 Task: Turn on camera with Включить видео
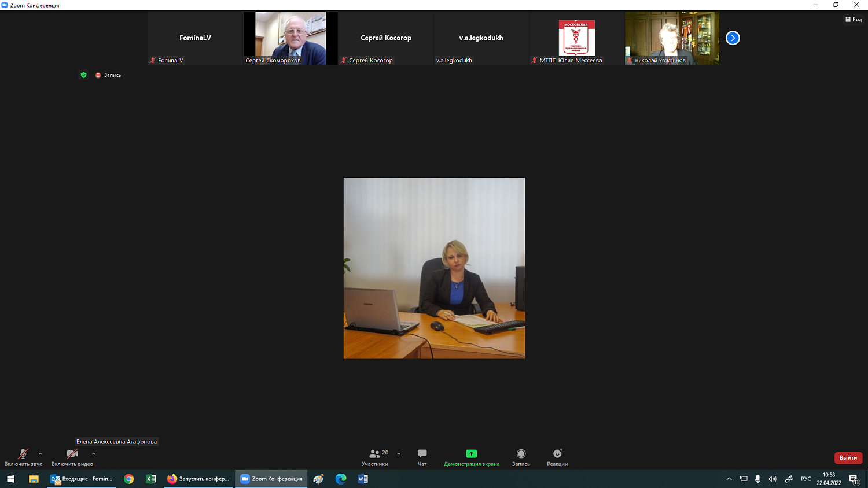[x=72, y=456]
